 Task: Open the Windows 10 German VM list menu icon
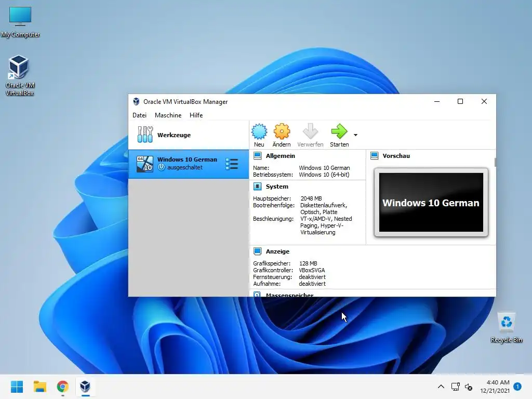232,164
